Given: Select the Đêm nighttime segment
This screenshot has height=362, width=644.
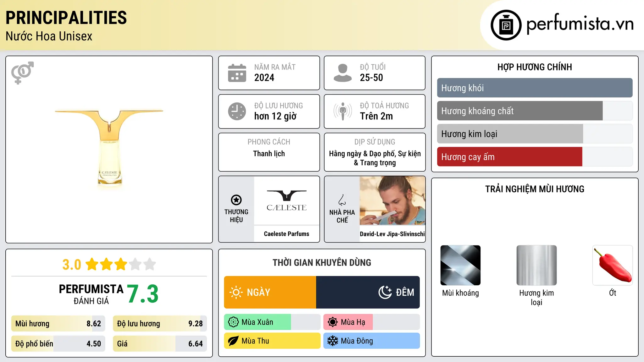Looking at the screenshot, I should [368, 292].
